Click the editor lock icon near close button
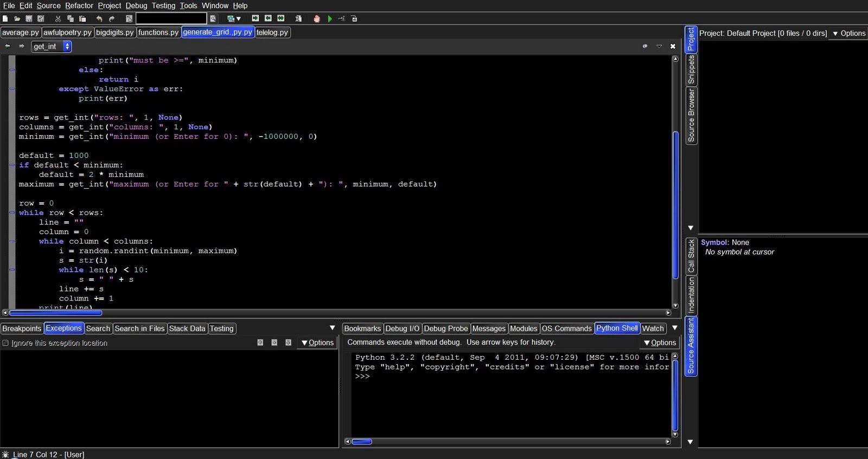 point(645,46)
